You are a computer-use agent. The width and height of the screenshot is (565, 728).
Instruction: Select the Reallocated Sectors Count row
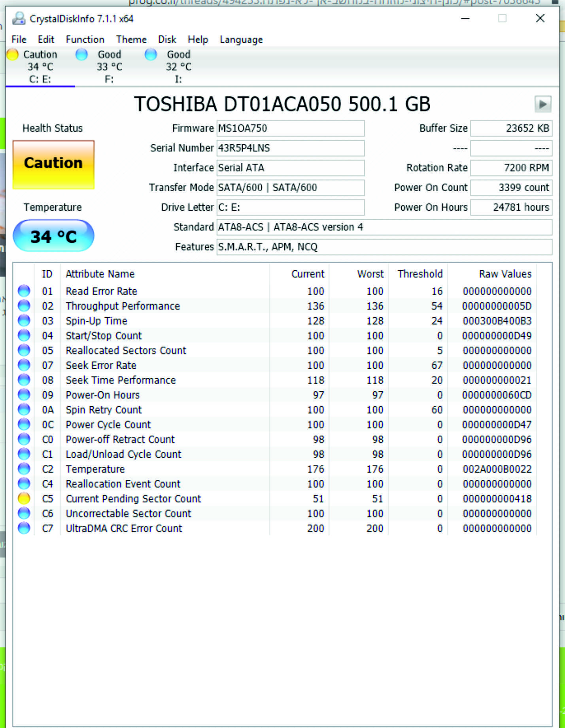pyautogui.click(x=275, y=350)
